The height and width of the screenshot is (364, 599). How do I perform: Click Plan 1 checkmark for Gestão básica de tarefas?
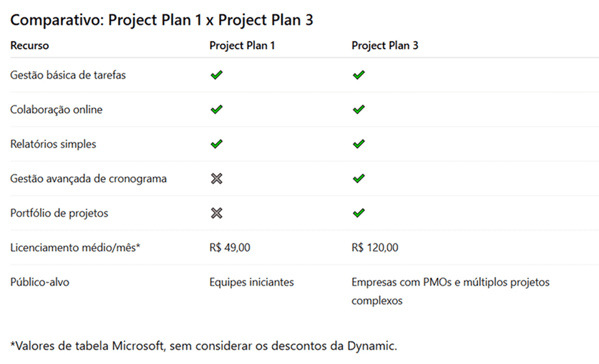click(217, 75)
